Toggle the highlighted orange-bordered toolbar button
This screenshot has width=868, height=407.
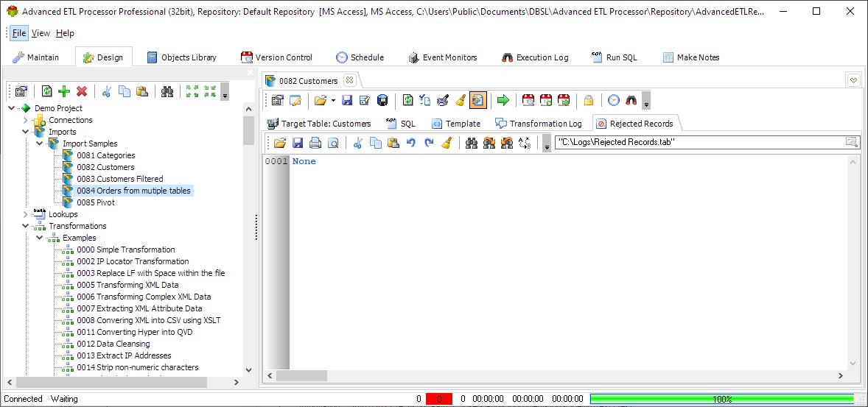pyautogui.click(x=477, y=100)
